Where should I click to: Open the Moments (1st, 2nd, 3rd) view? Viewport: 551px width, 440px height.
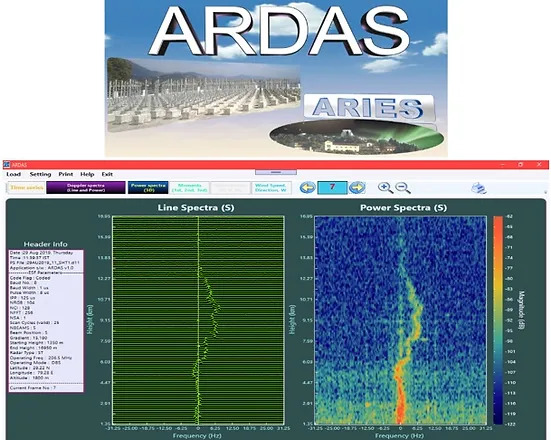(x=190, y=188)
